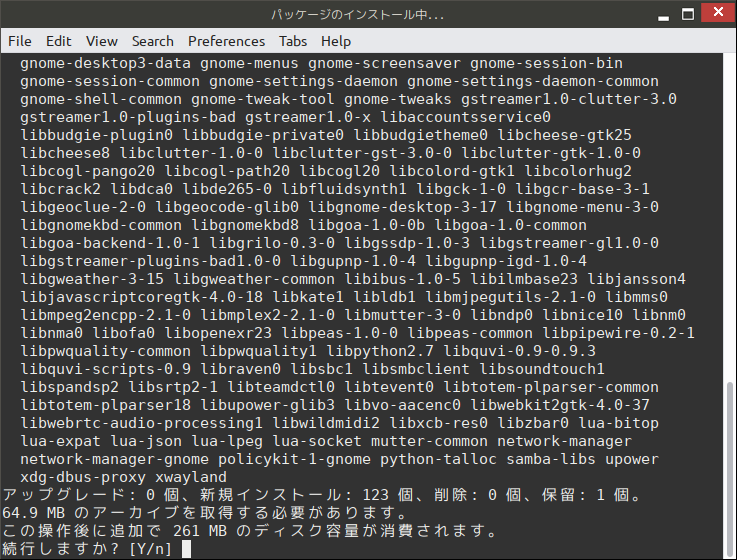Click the package name libcolorhug2
Image resolution: width=737 pixels, height=560 pixels.
(x=578, y=171)
